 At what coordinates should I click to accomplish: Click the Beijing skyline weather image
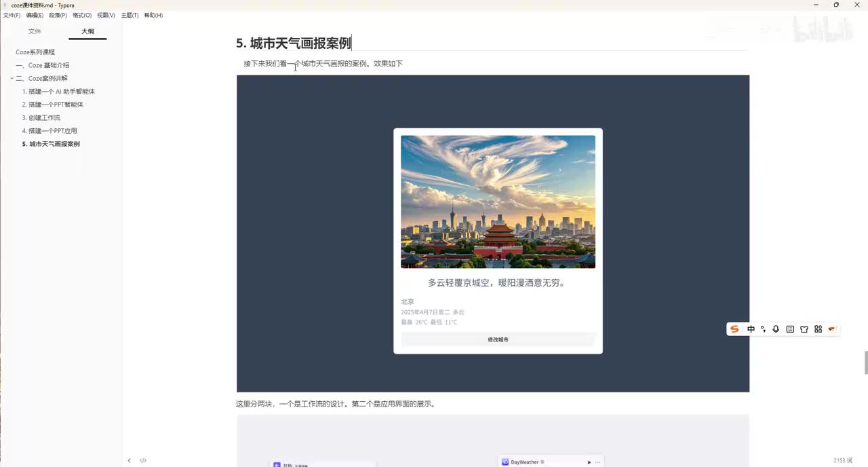pos(498,202)
